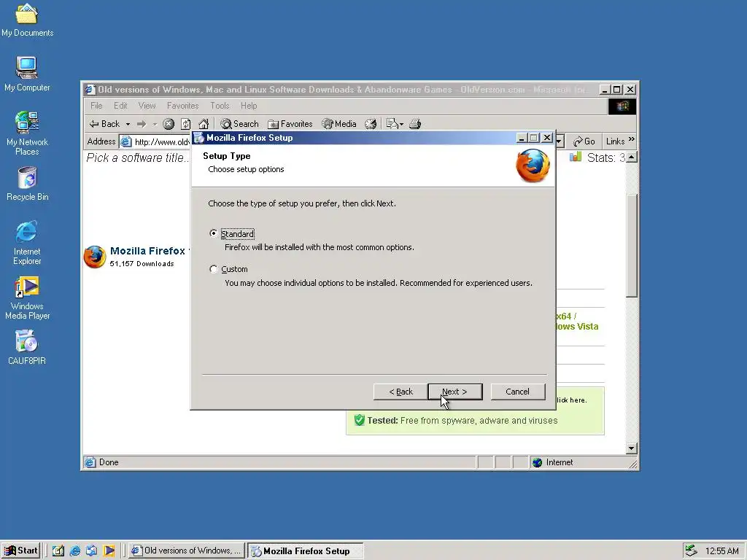Open the Favorites toolbar button in IE
The width and height of the screenshot is (747, 560).
290,124
